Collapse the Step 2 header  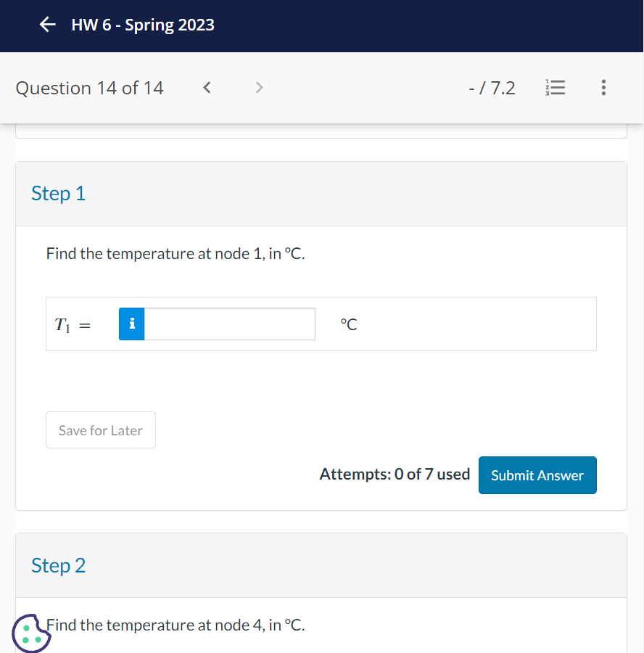click(321, 565)
